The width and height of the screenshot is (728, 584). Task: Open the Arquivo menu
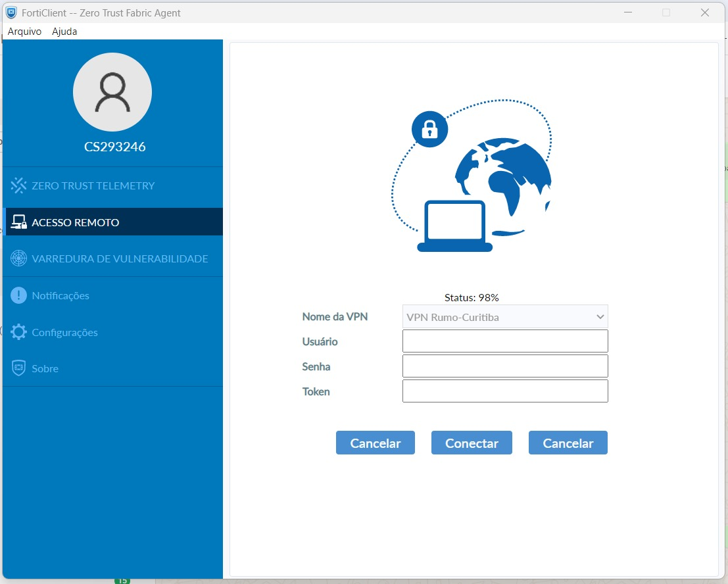[x=24, y=32]
